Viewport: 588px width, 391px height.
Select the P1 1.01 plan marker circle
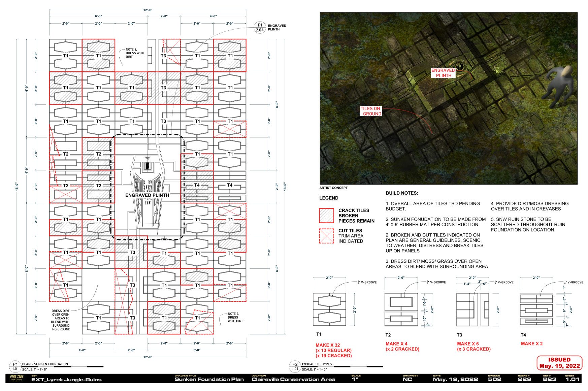coord(15,366)
